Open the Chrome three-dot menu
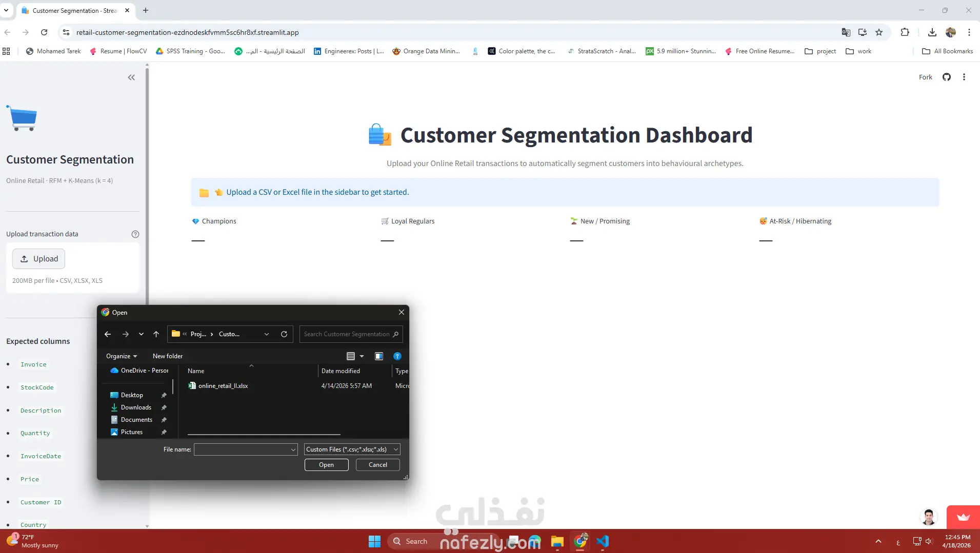The image size is (980, 553). click(x=969, y=32)
